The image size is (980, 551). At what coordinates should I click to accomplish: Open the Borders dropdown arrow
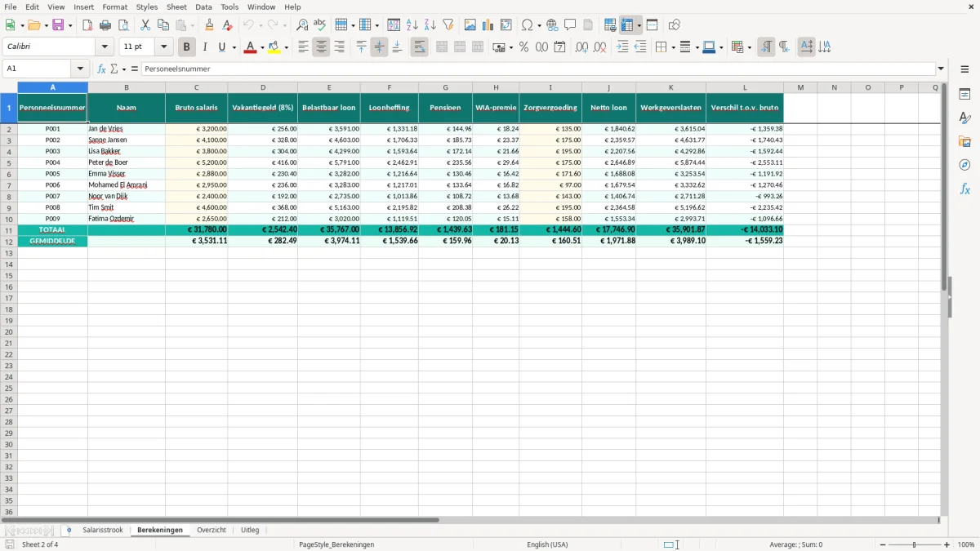pos(672,47)
